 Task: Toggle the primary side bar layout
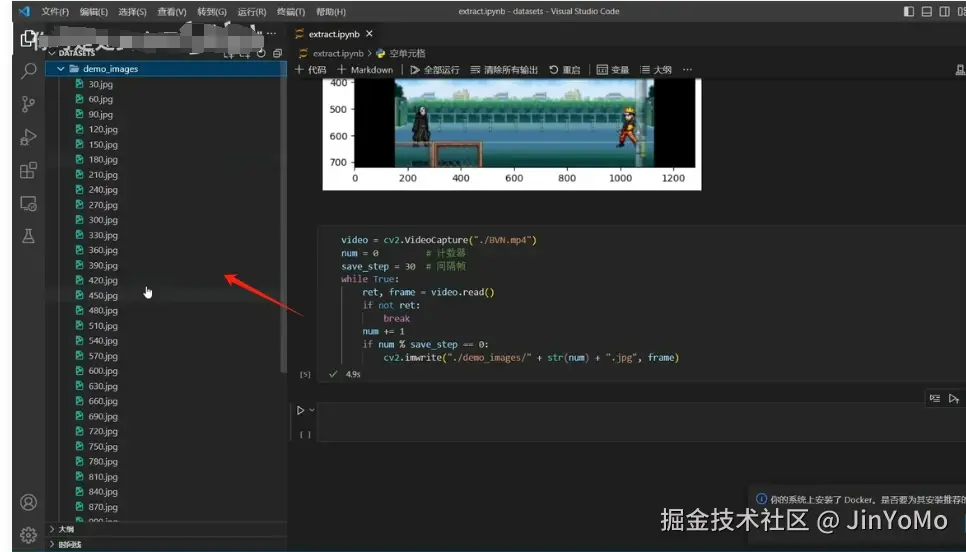pyautogui.click(x=909, y=11)
